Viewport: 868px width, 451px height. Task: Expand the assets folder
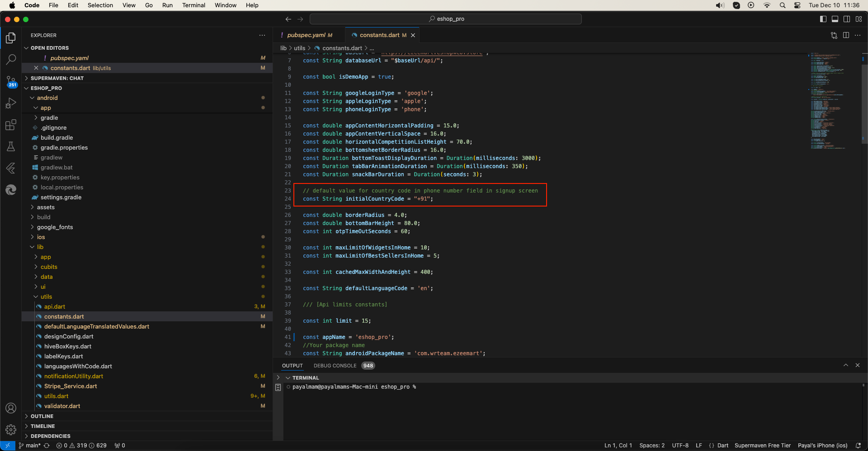(46, 207)
